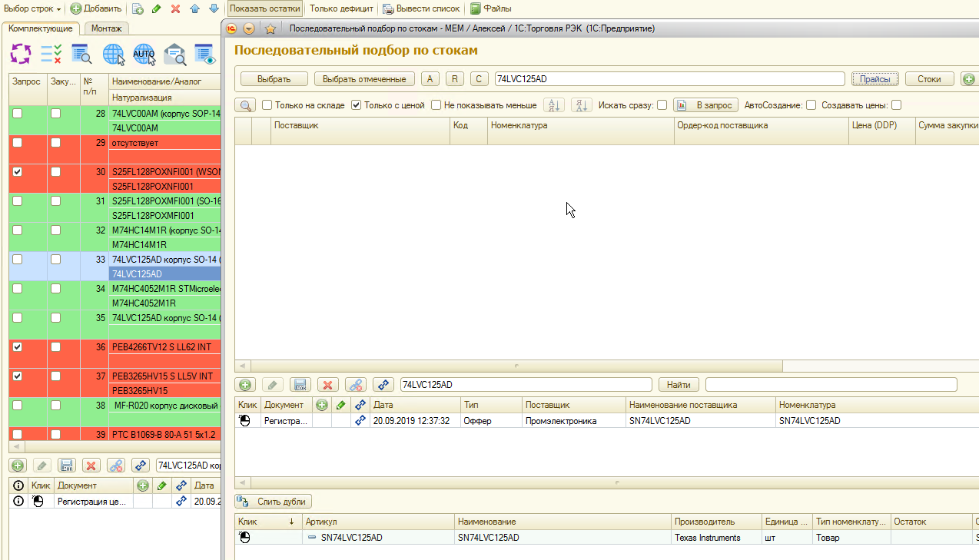Move row up with blue arrow

[x=194, y=8]
